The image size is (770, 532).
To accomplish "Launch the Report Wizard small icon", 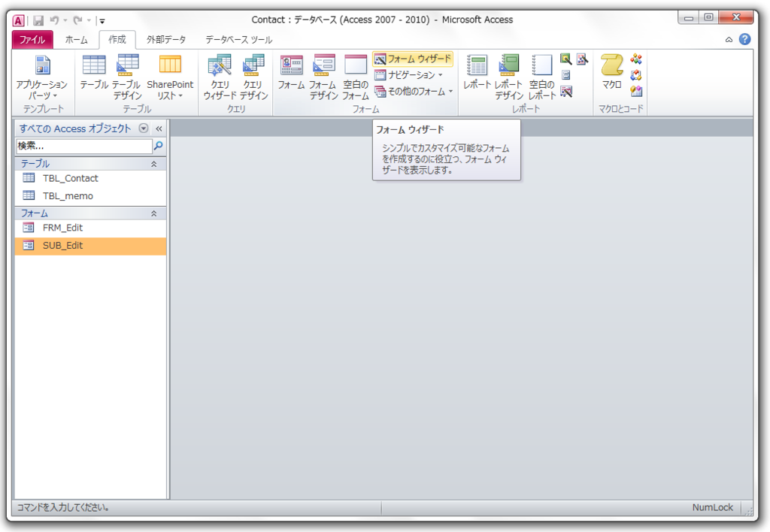I will pyautogui.click(x=565, y=59).
